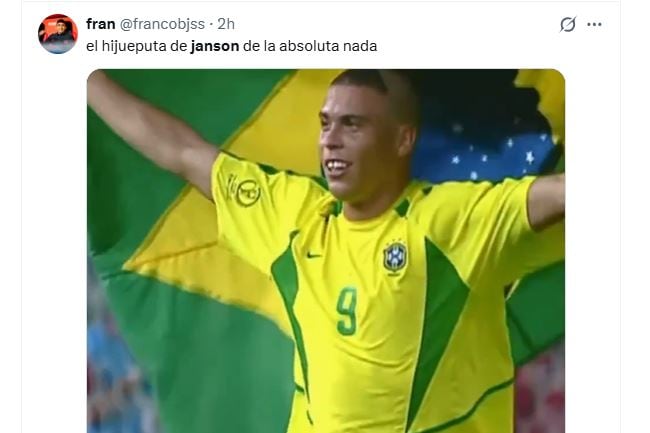Expand the attached Brazil jersey photo
Viewport: 650px width, 433px height.
click(x=326, y=251)
